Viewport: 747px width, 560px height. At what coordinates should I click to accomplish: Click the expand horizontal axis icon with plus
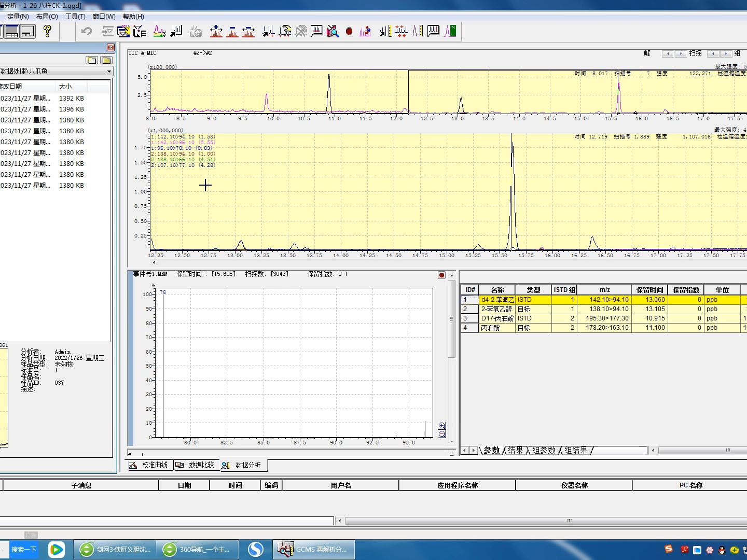coord(216,31)
